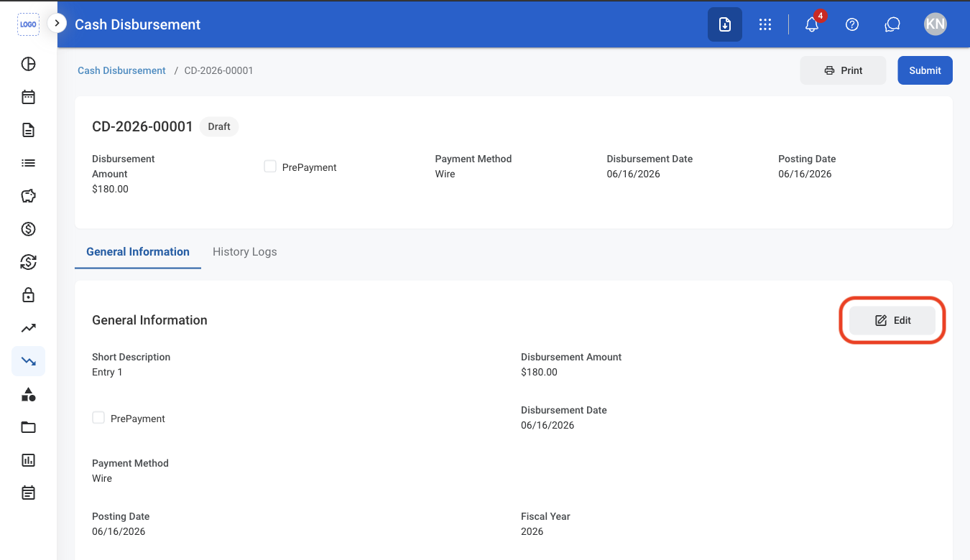Screen dimensions: 970x560
Task: Toggle the PrePayment checkbox under General Information
Action: pos(98,418)
